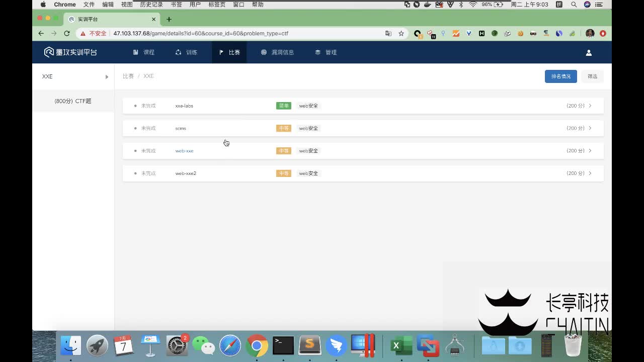Reload the page with refresh icon
Screen dimensions: 644x362
(x=67, y=33)
